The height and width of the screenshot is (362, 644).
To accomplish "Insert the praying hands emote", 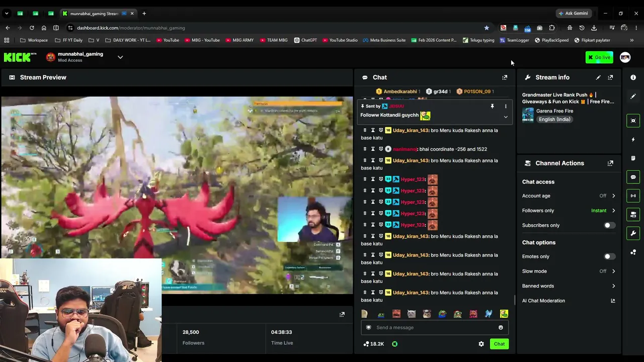I will tap(489, 314).
